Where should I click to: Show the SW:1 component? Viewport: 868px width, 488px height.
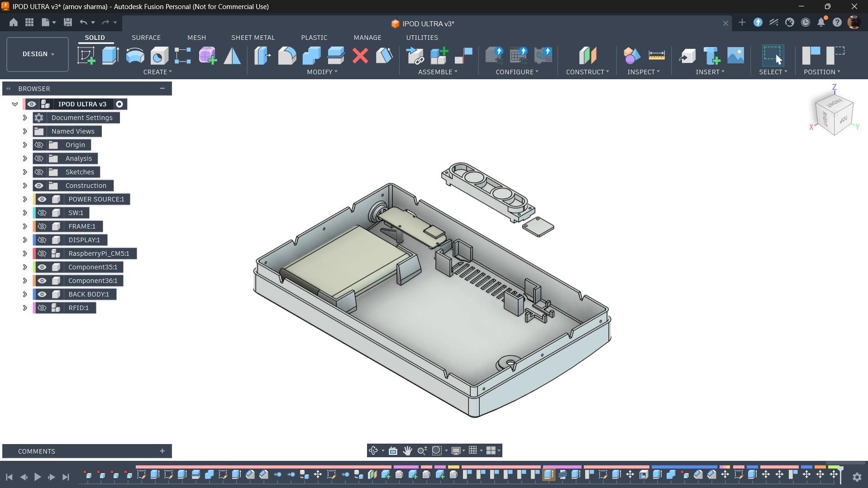tap(42, 213)
